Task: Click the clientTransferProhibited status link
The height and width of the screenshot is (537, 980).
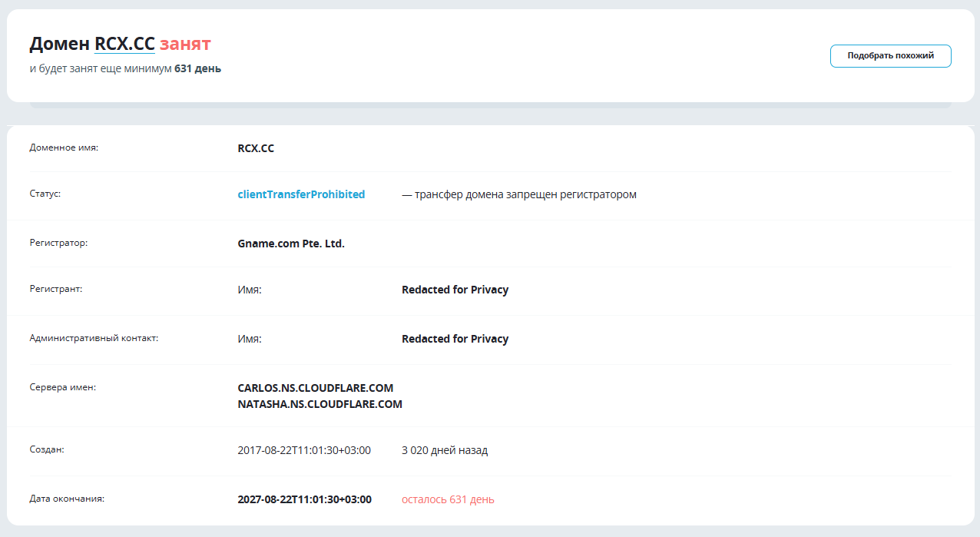Action: [301, 194]
